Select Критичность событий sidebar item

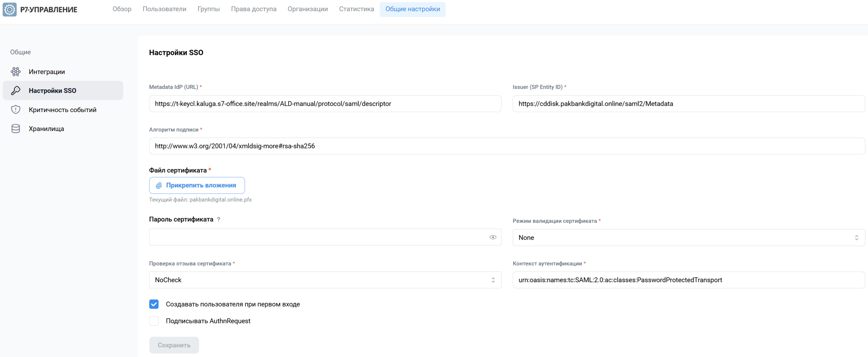[63, 109]
